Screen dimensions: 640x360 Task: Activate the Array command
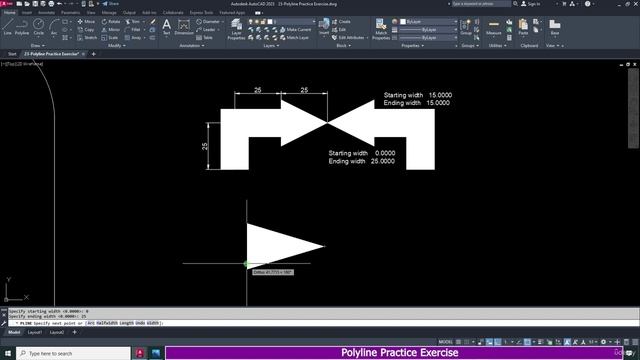tap(133, 38)
